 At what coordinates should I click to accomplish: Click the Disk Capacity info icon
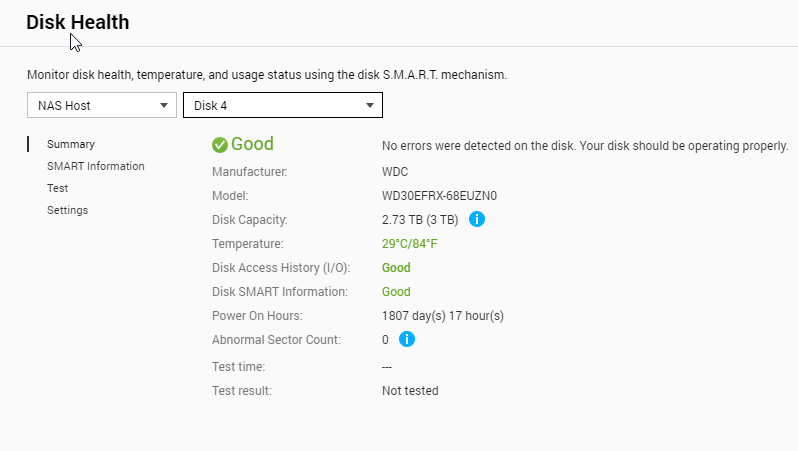[477, 219]
